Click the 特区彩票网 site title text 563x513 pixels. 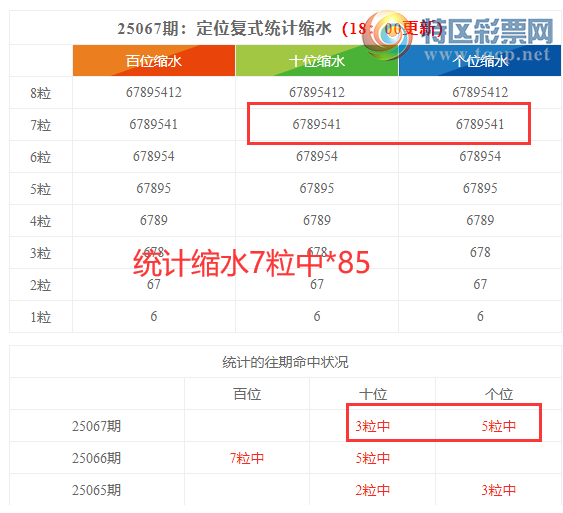[488, 31]
